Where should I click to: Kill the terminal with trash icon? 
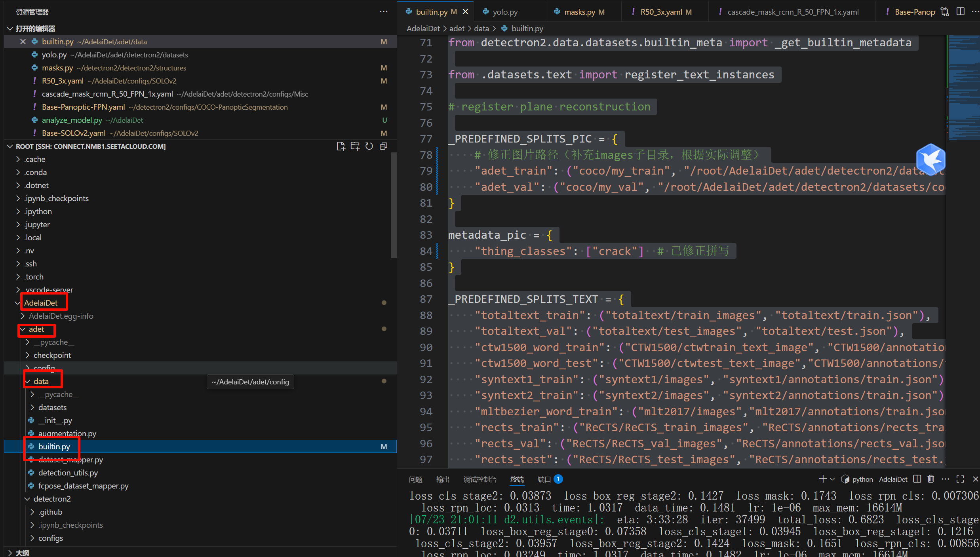click(x=931, y=479)
